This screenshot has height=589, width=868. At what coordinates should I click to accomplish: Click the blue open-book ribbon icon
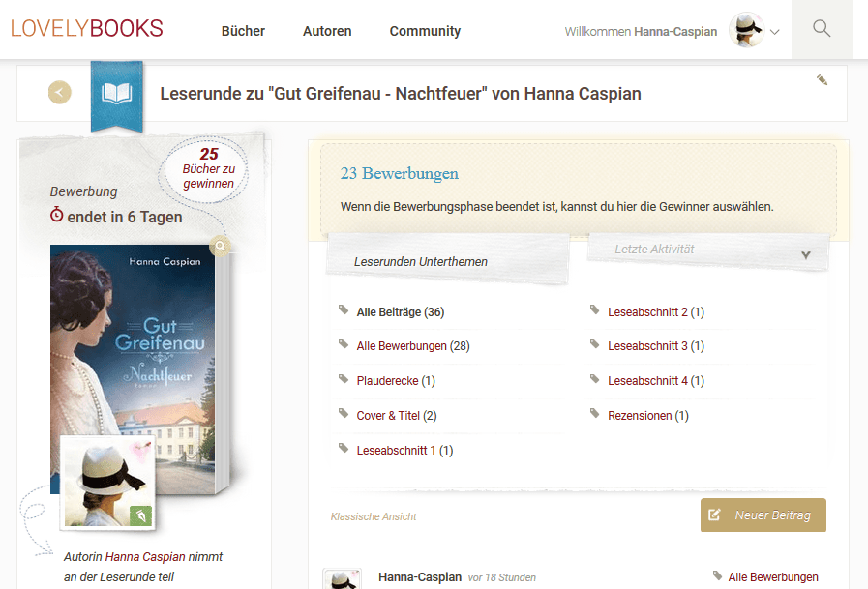pyautogui.click(x=117, y=94)
